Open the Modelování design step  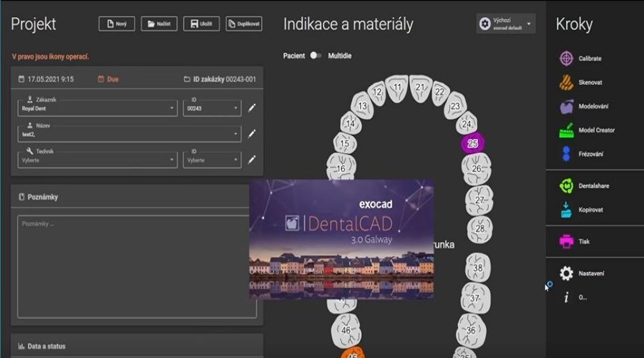click(x=566, y=106)
